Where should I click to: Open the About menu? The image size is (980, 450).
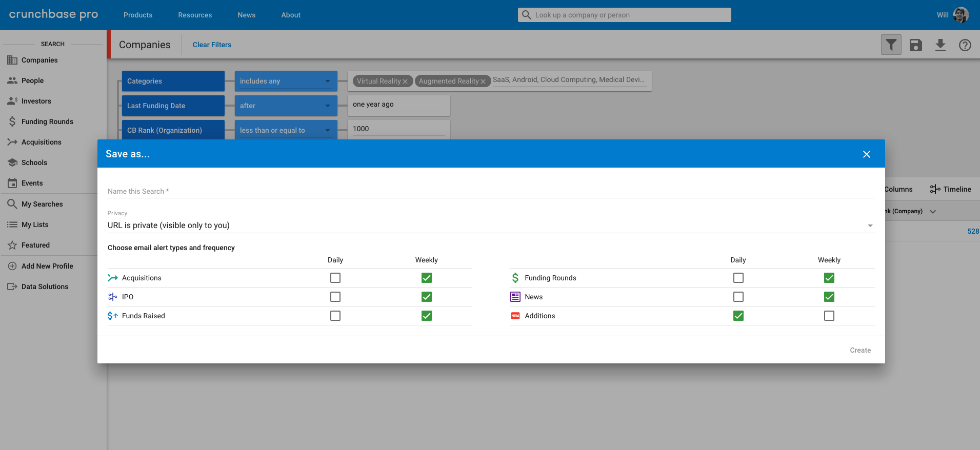(291, 15)
